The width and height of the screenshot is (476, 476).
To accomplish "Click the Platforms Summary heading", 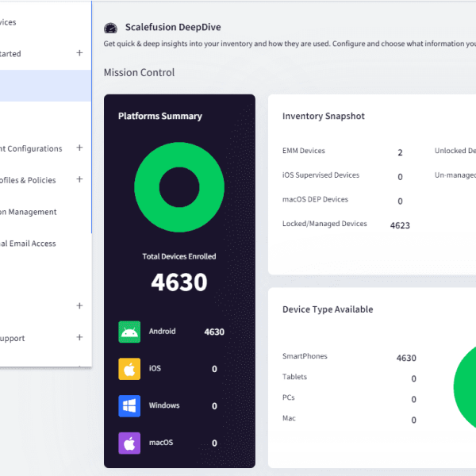I will (160, 117).
